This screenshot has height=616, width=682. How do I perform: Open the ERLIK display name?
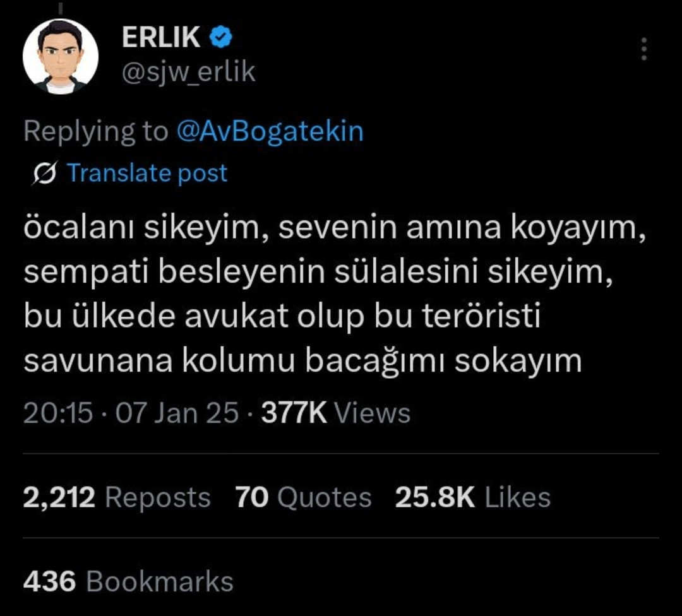coord(161,38)
